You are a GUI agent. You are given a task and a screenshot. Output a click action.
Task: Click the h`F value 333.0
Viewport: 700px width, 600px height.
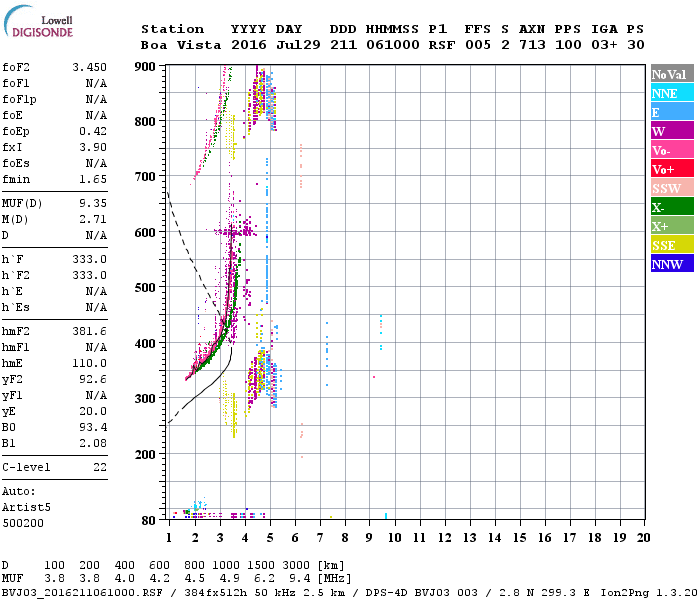(x=89, y=259)
